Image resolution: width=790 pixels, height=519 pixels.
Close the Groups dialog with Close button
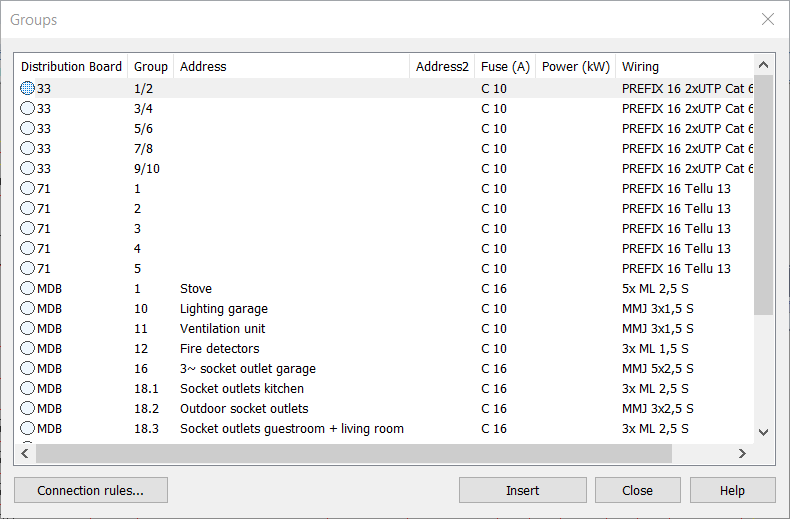[x=637, y=490]
